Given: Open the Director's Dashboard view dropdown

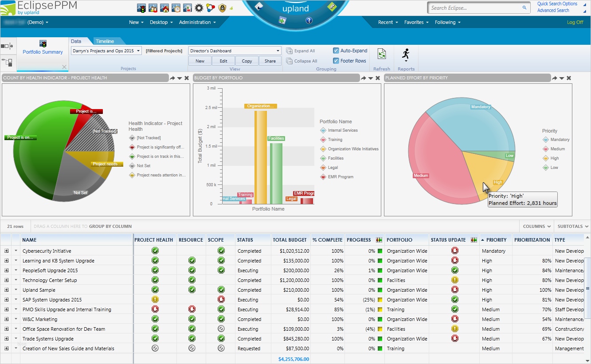Looking at the screenshot, I should [x=277, y=50].
